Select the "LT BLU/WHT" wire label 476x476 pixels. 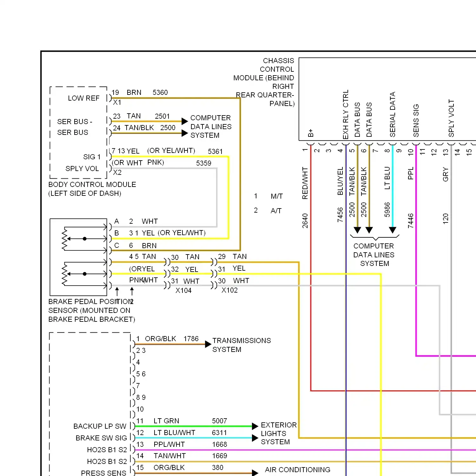174,433
